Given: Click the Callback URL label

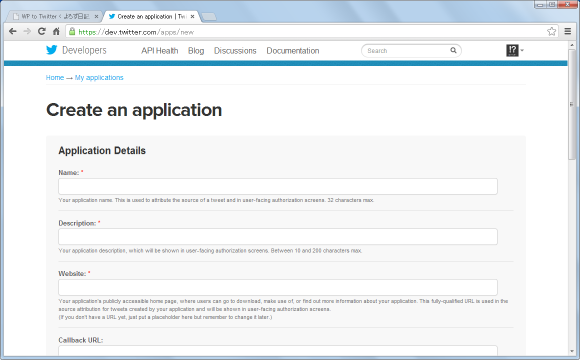Looking at the screenshot, I should click(81, 340).
